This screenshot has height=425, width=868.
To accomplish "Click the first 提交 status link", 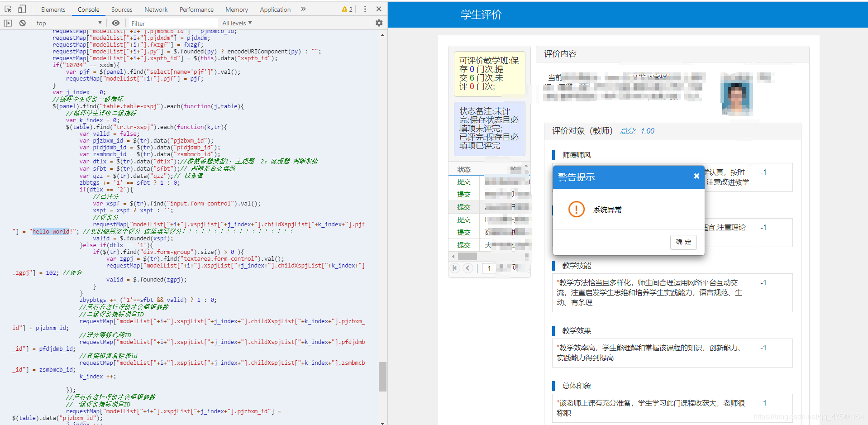I will point(463,181).
